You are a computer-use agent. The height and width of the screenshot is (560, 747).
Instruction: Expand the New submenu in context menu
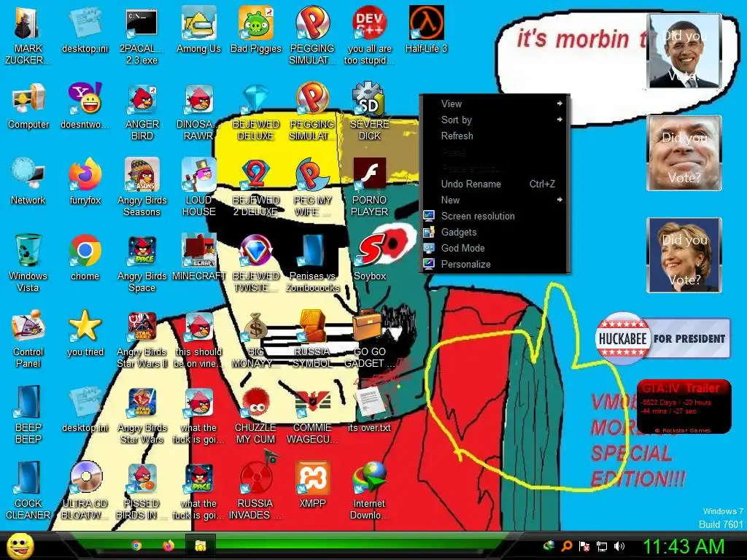495,200
